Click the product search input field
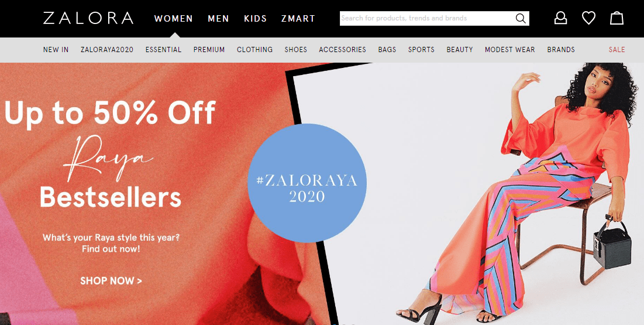The height and width of the screenshot is (325, 644). coord(427,19)
